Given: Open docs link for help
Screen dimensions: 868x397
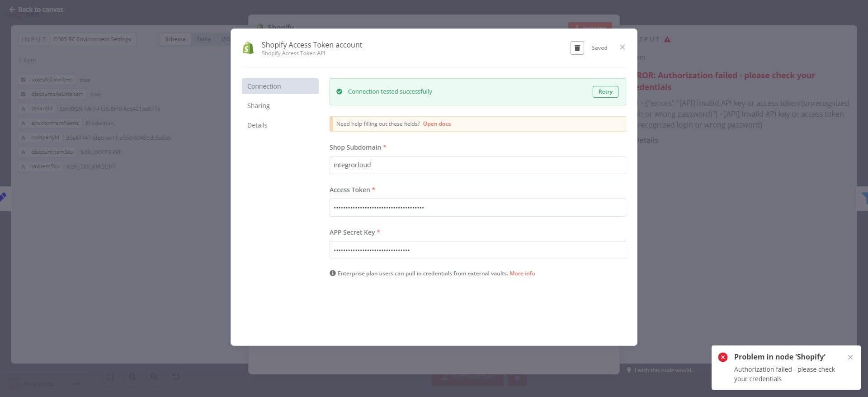Looking at the screenshot, I should point(437,124).
